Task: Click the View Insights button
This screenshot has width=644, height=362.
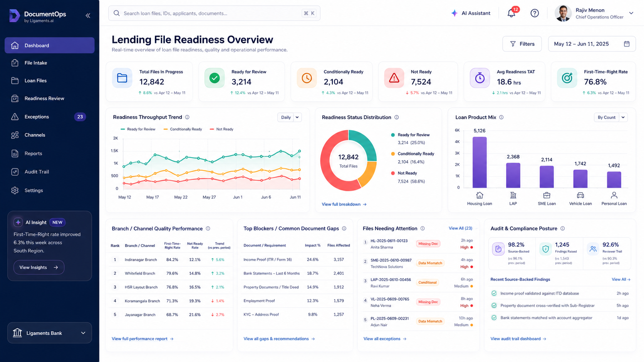Action: pyautogui.click(x=39, y=267)
